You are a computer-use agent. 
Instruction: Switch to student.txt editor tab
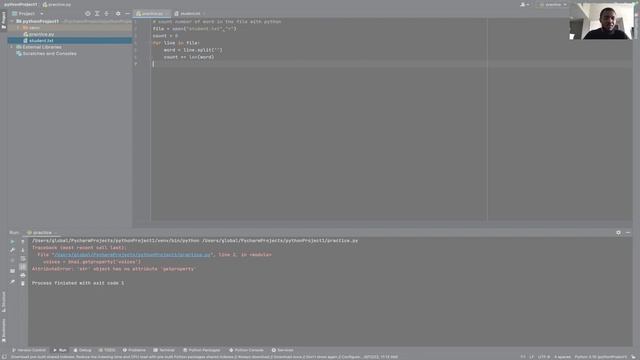coord(190,13)
